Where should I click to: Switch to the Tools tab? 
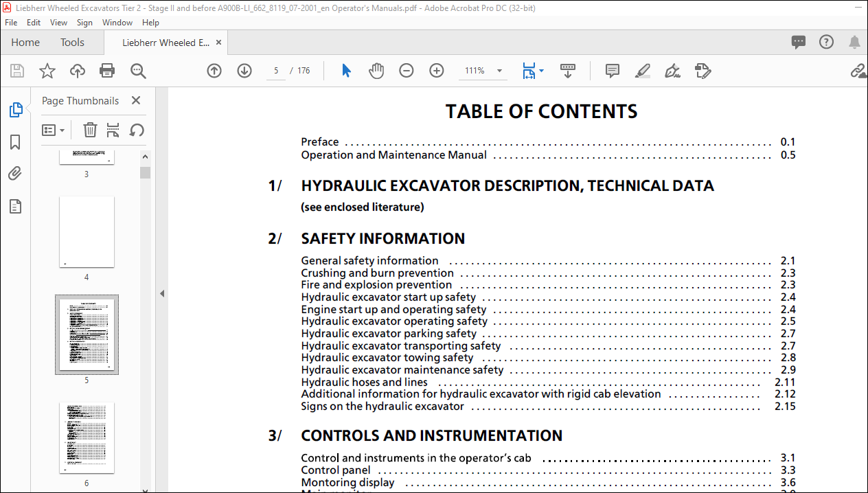click(x=72, y=43)
